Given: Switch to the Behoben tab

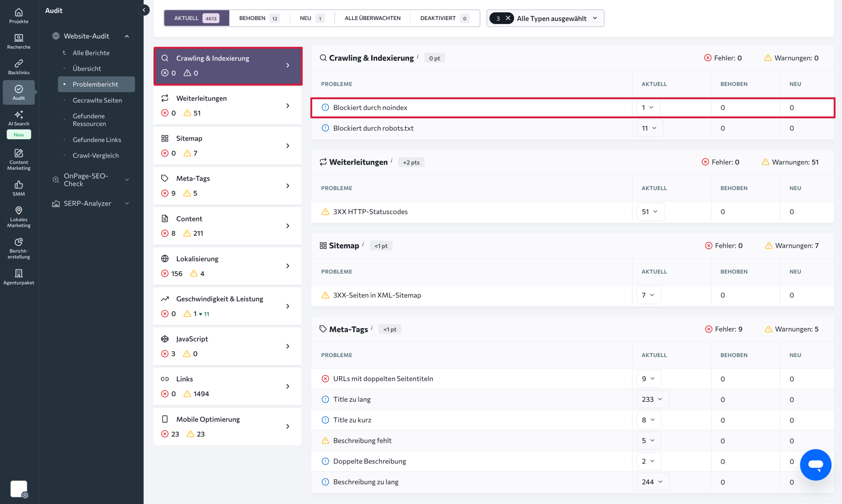Looking at the screenshot, I should tap(259, 18).
